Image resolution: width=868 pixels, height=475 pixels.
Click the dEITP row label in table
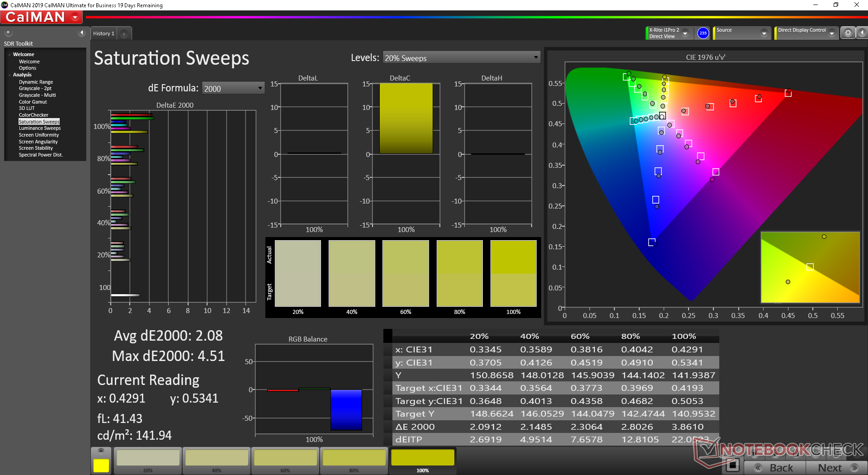[409, 440]
